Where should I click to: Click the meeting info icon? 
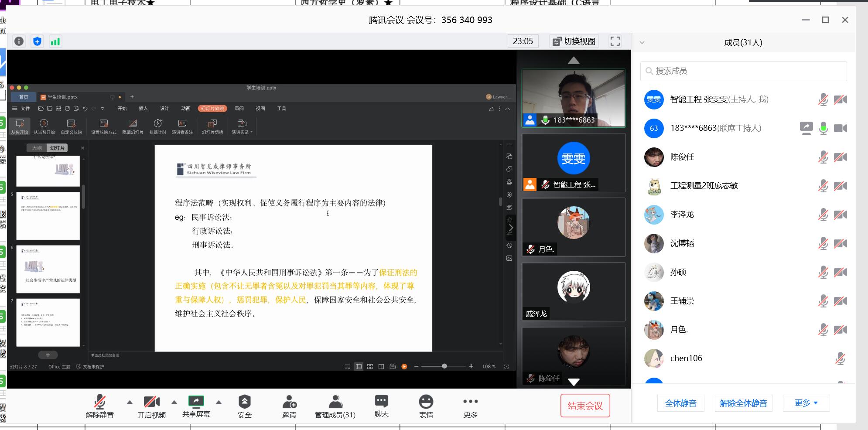(19, 41)
